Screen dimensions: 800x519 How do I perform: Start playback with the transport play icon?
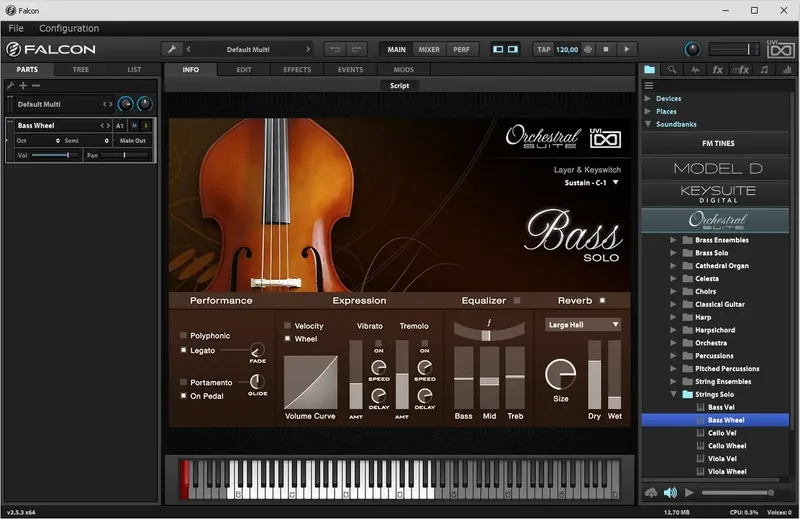click(x=627, y=50)
